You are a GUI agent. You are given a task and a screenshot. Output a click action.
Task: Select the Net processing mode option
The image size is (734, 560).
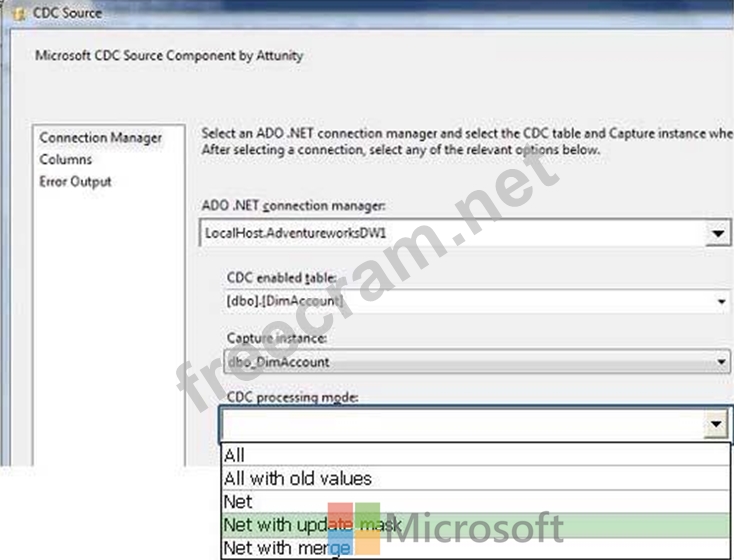tap(476, 501)
